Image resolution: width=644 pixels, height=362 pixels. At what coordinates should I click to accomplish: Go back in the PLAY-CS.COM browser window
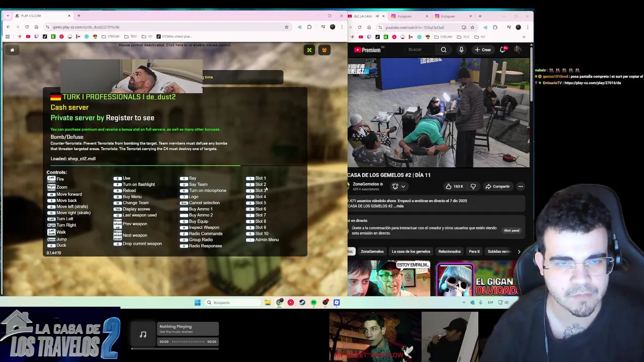click(x=8, y=27)
